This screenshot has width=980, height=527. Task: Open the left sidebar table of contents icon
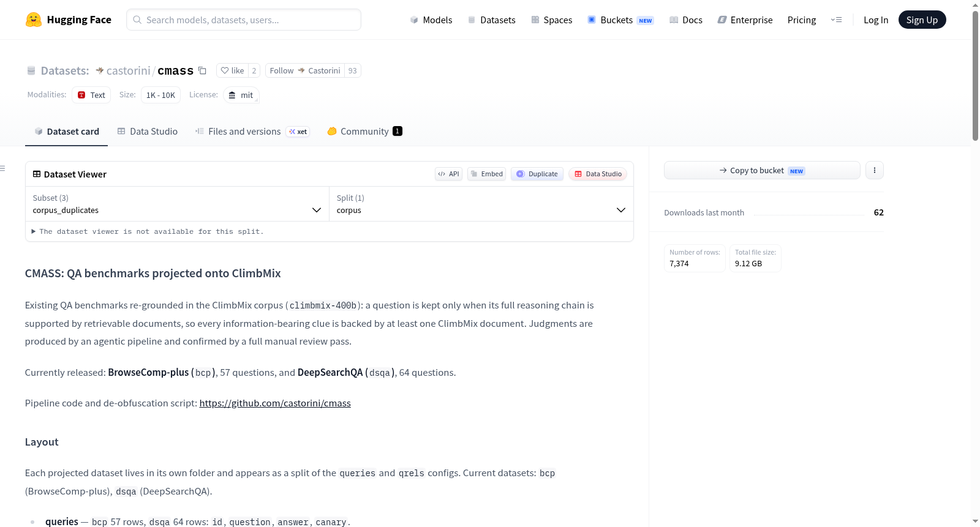tap(2, 168)
